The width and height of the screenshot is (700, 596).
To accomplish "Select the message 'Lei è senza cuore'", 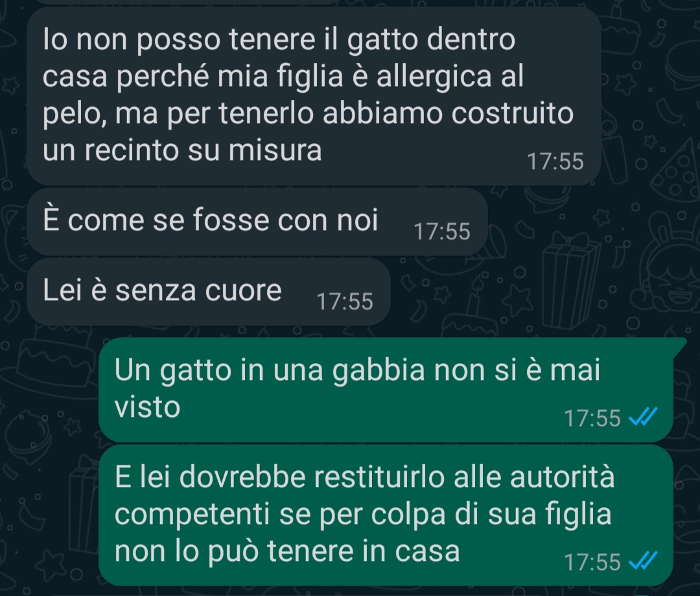I will click(x=209, y=291).
